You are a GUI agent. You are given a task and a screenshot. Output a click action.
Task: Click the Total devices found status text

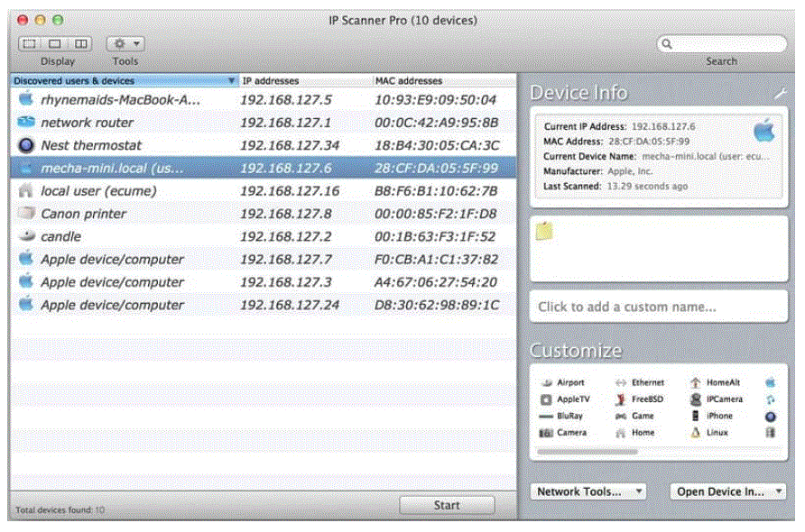(60, 509)
